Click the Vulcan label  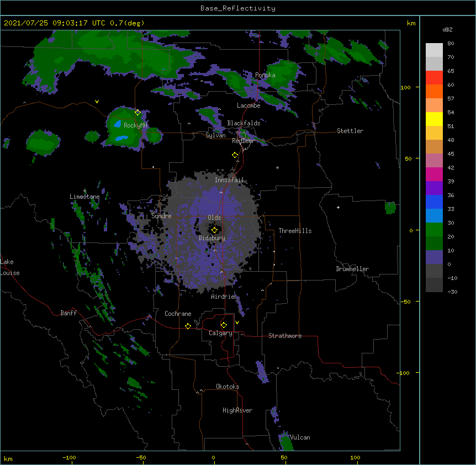tap(300, 437)
